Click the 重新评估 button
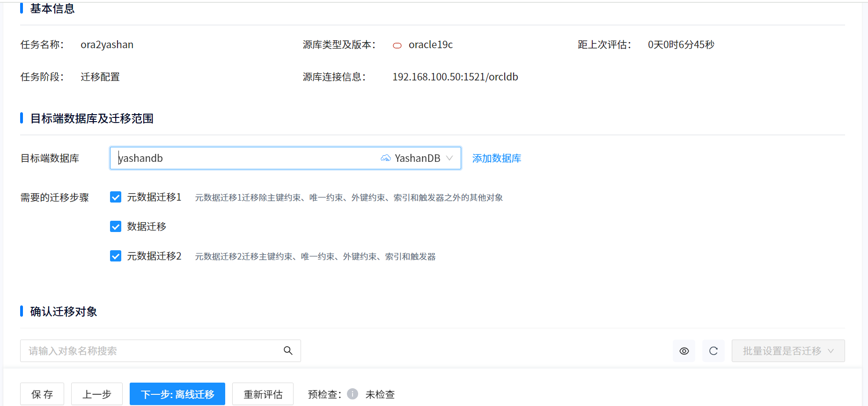This screenshot has width=868, height=406. pos(263,394)
